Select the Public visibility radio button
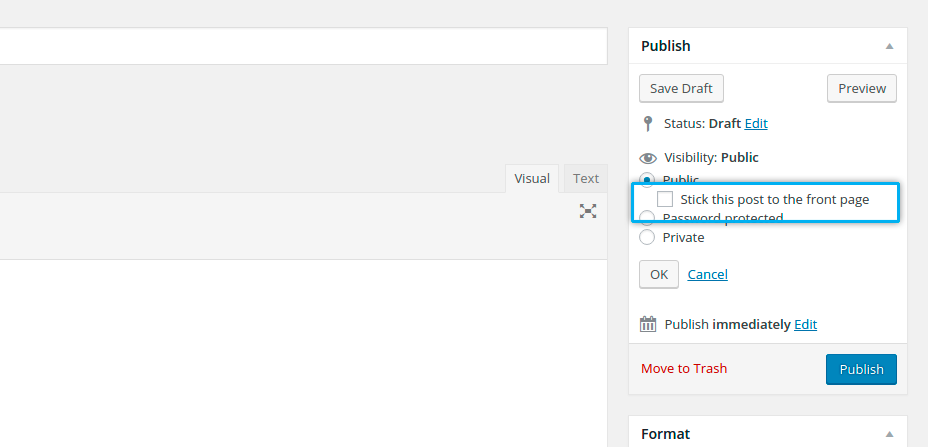 [647, 179]
